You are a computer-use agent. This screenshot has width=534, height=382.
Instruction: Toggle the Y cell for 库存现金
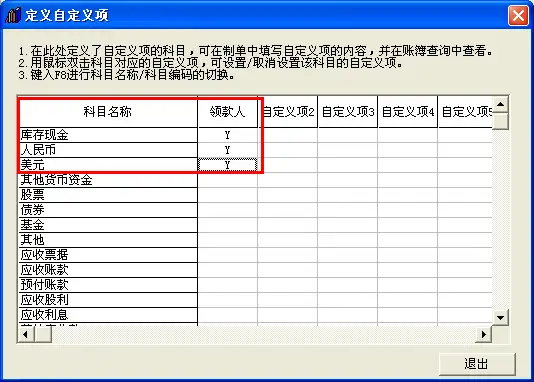(227, 135)
